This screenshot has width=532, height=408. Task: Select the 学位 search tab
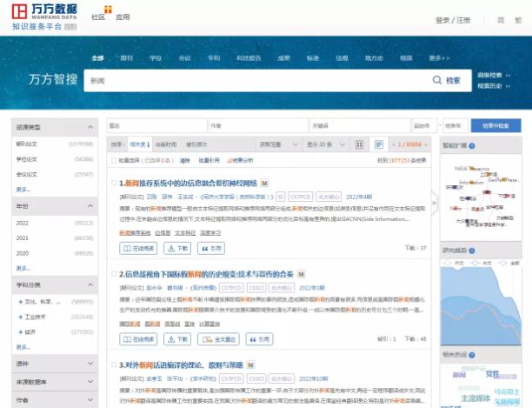pyautogui.click(x=156, y=58)
